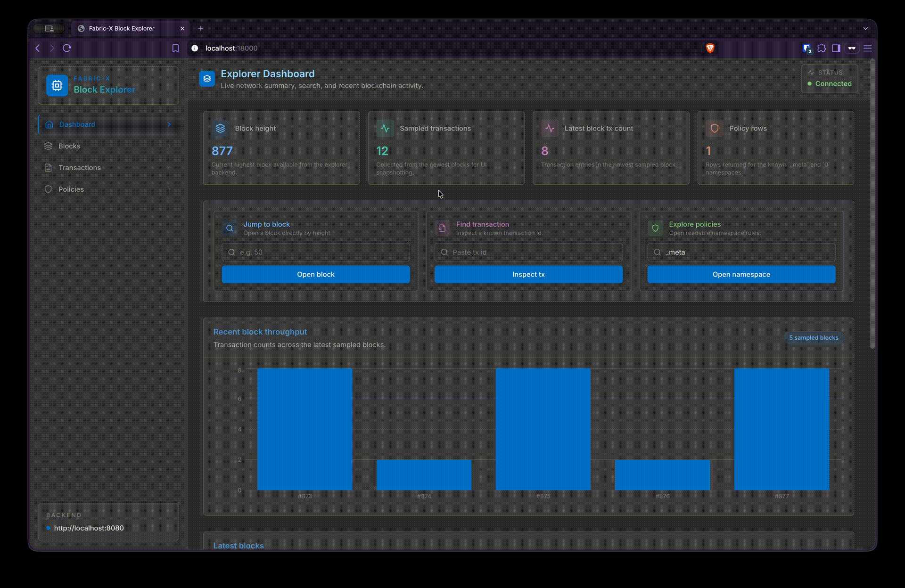This screenshot has height=588, width=905.
Task: Select the Fabric-X Block Explorer tab
Action: (x=131, y=28)
